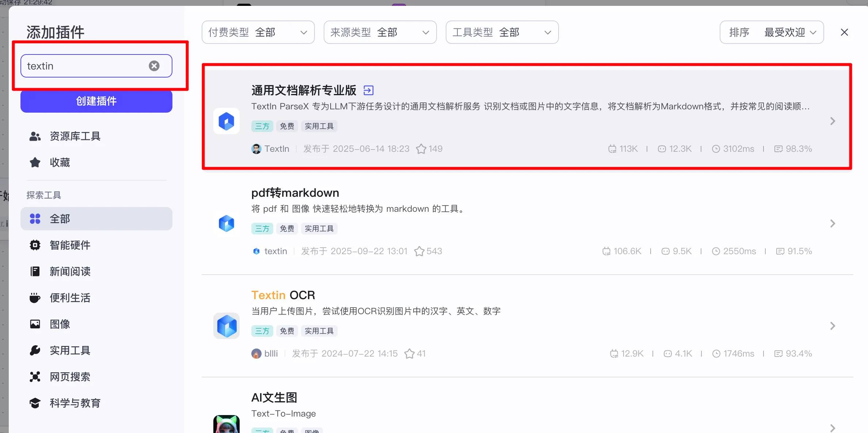
Task: Click the AI文生图 plugin thumbnail
Action: pos(226,424)
